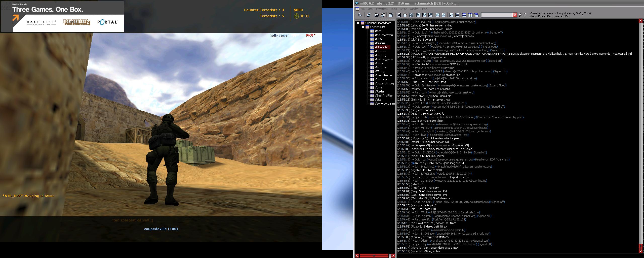Open the Timer clock icon

(405, 15)
